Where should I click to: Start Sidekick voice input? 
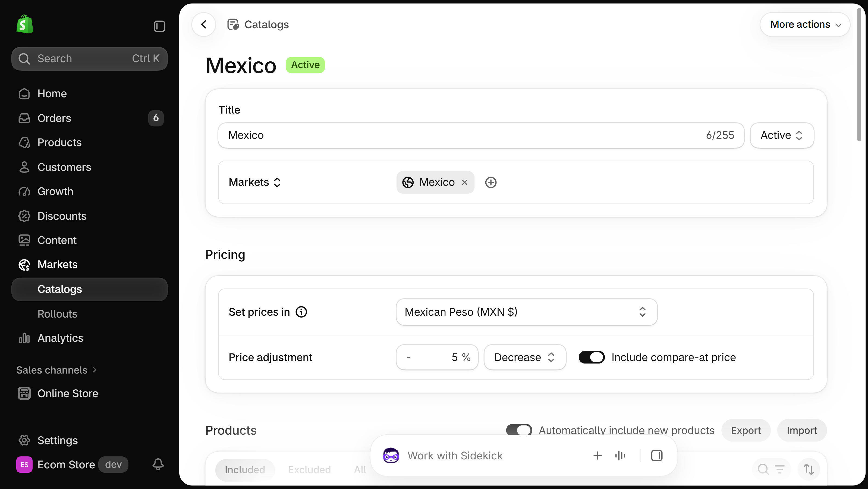[x=620, y=456]
